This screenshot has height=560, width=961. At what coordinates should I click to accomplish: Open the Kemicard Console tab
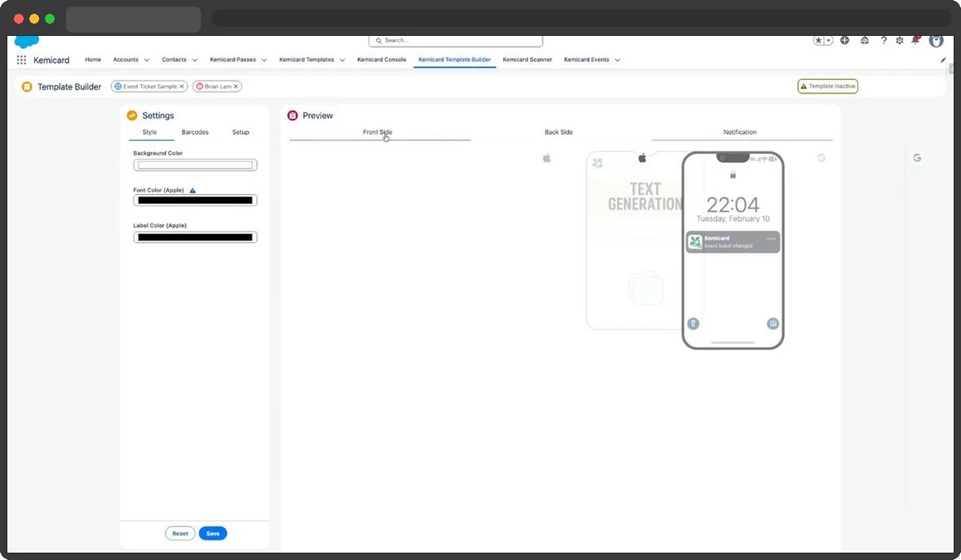(x=382, y=60)
